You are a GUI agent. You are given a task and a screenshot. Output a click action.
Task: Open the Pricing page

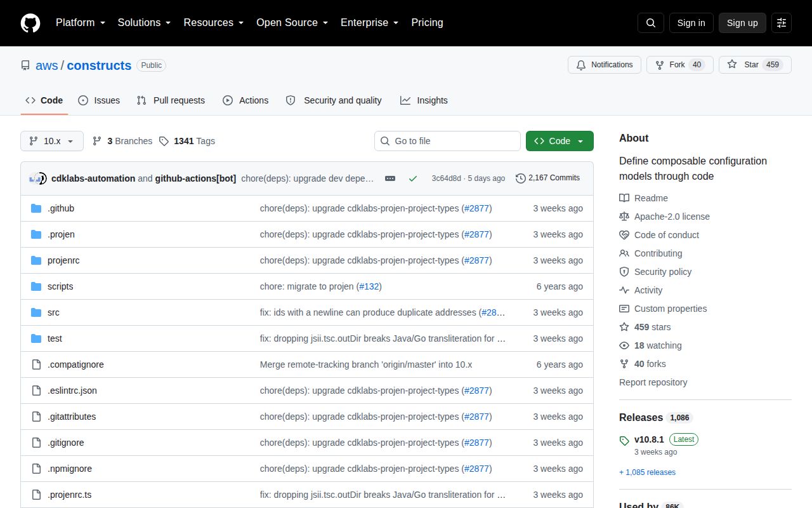[x=427, y=23]
